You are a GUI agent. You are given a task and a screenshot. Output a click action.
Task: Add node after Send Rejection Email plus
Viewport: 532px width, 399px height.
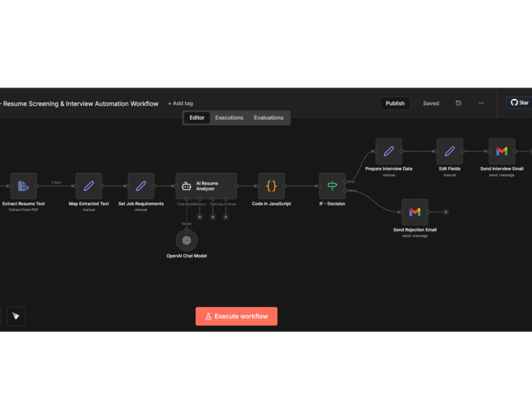tap(446, 212)
